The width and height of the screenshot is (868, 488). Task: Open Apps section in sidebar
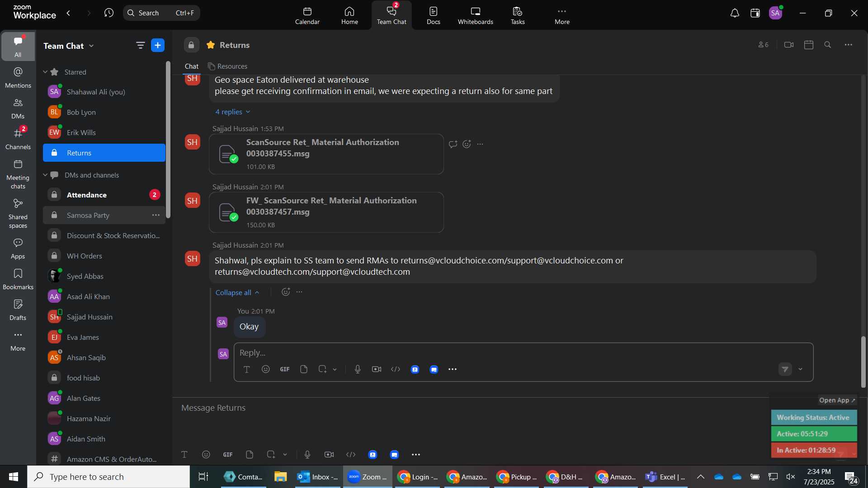point(18,249)
